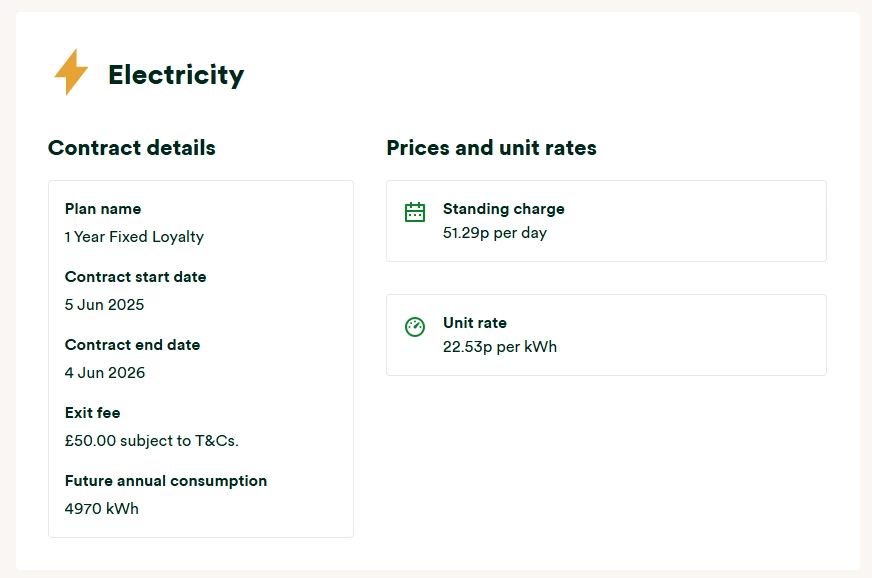The width and height of the screenshot is (872, 578).
Task: Click the Contract end date label
Action: (132, 345)
